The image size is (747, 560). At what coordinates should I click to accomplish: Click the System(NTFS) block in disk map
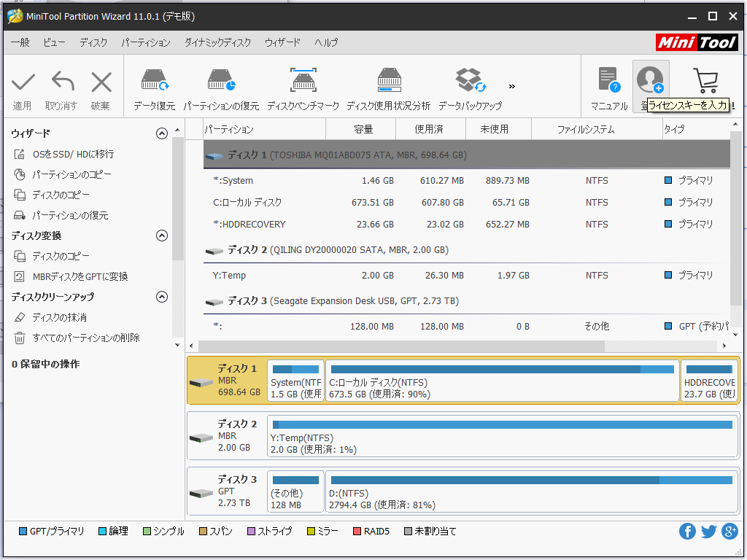[x=295, y=381]
